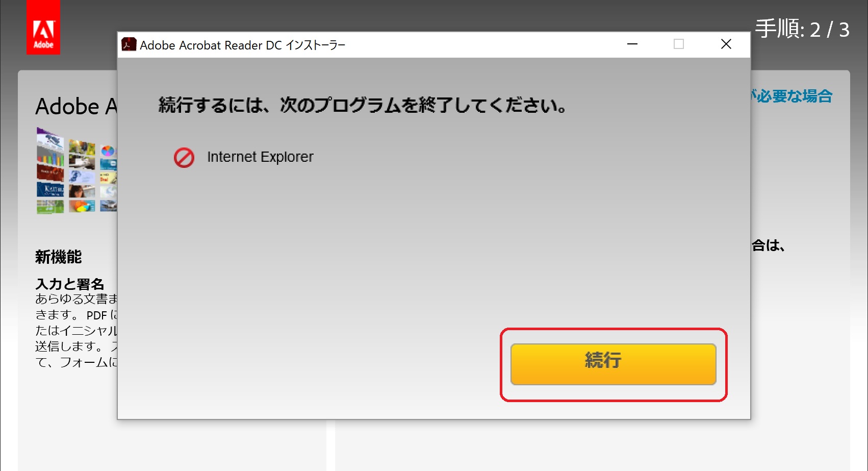The height and width of the screenshot is (471, 868).
Task: Click the red prohibited icon beside Internet Explorer
Action: pyautogui.click(x=184, y=158)
